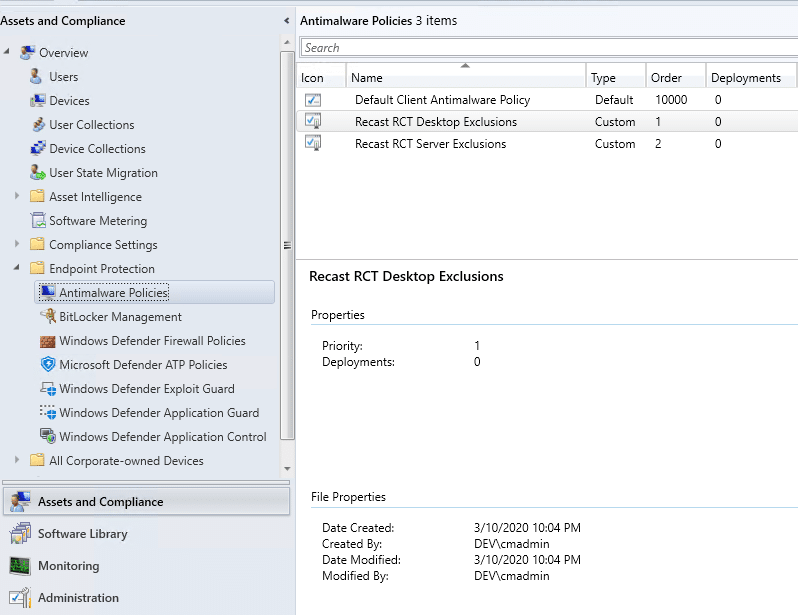Select the Default Client Antimalware Policy icon
798x615 pixels.
point(313,100)
